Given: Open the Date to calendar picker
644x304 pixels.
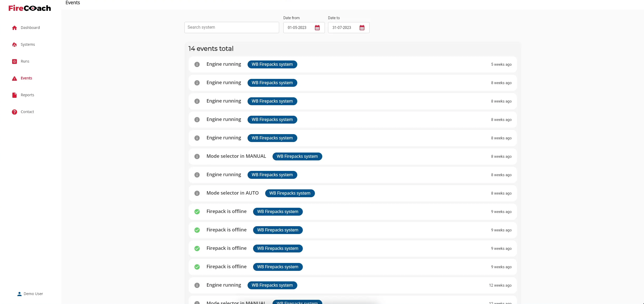Looking at the screenshot, I should point(362,28).
